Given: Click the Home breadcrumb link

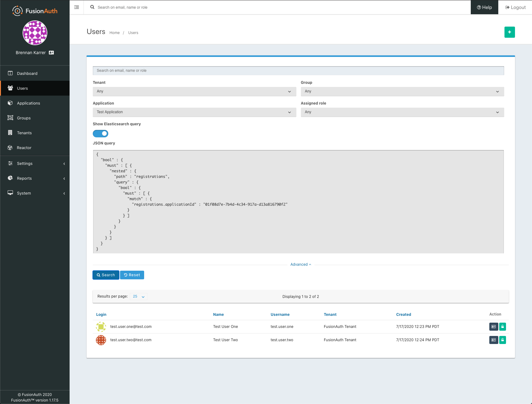Looking at the screenshot, I should [x=114, y=32].
